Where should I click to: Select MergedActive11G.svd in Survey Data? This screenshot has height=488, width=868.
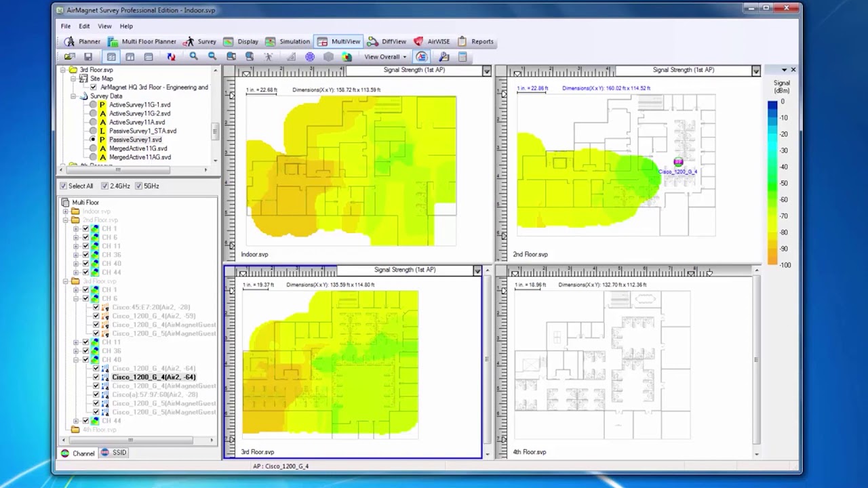[138, 148]
